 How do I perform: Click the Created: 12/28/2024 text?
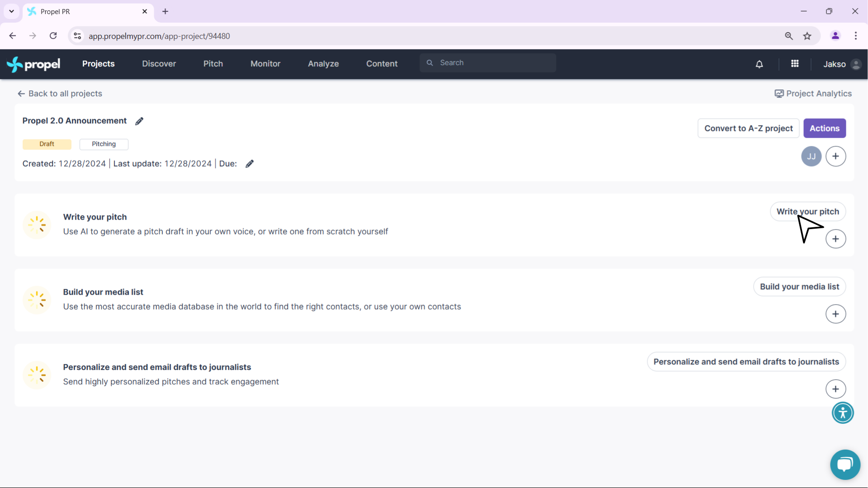click(64, 164)
